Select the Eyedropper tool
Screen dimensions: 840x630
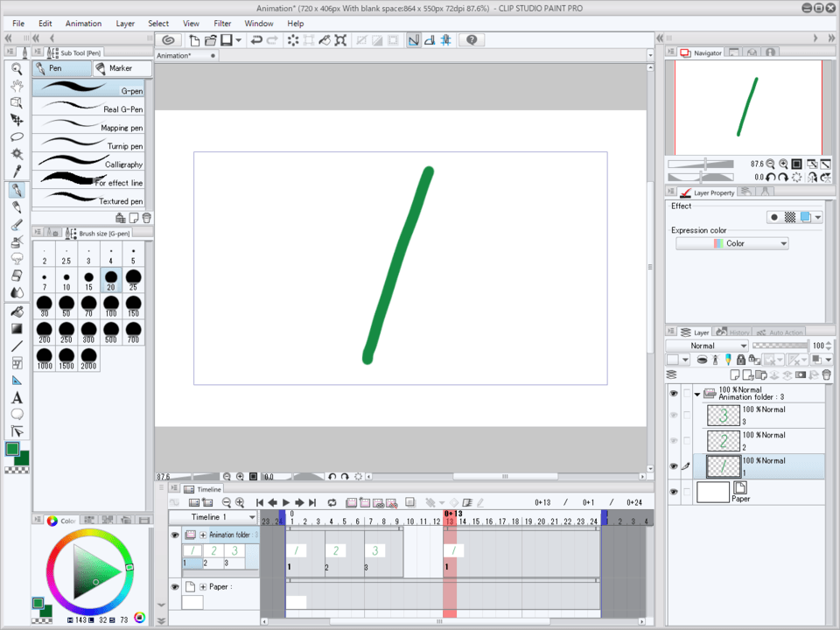point(17,171)
